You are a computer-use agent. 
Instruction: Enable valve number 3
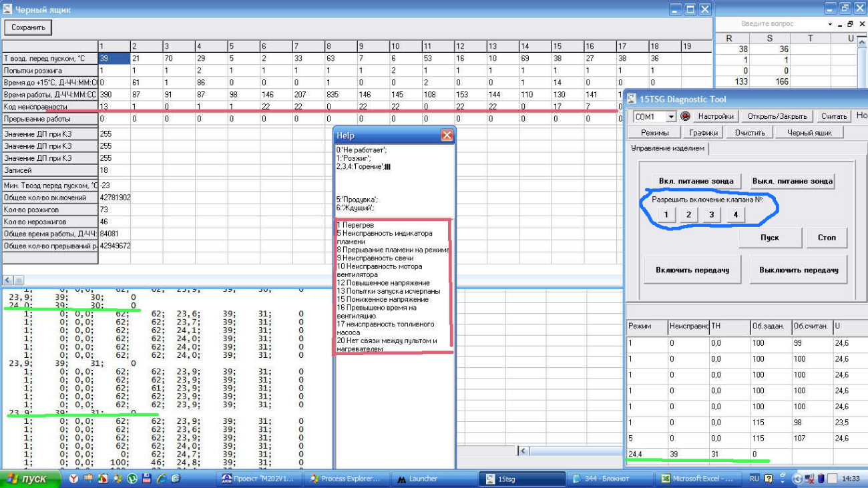[712, 214]
